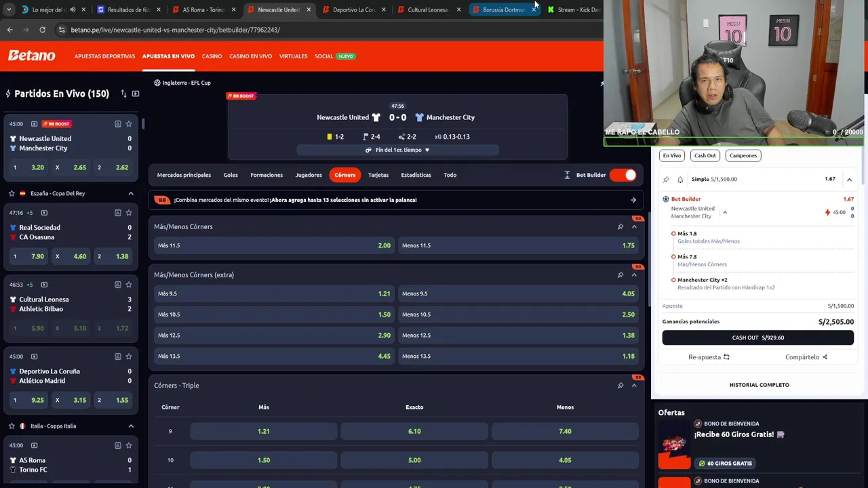This screenshot has width=868, height=488.
Task: Star the España - Copa Del Rey league
Action: pyautogui.click(x=12, y=193)
